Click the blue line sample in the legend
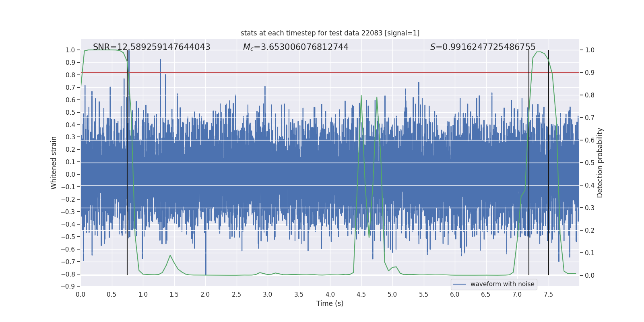 pos(459,284)
